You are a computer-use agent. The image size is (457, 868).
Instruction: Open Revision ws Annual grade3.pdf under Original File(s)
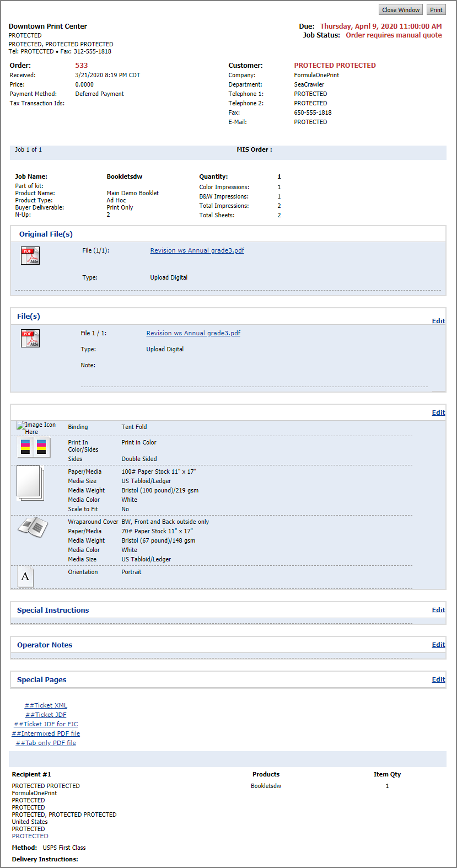(x=197, y=250)
